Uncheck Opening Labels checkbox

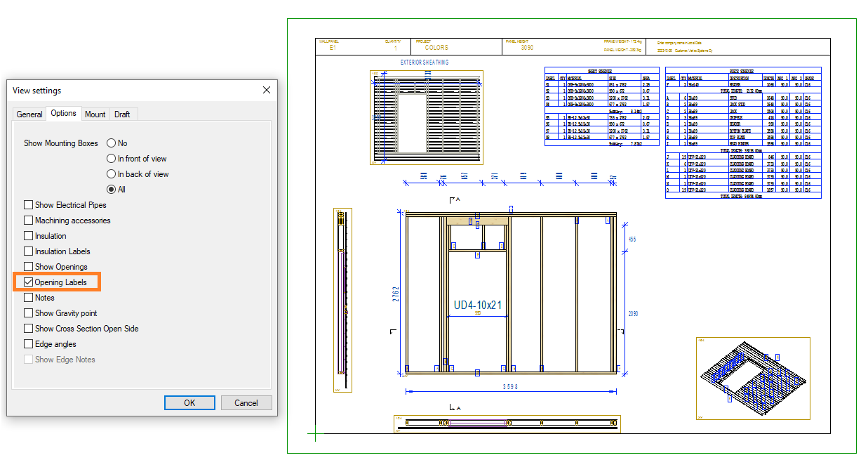point(29,282)
